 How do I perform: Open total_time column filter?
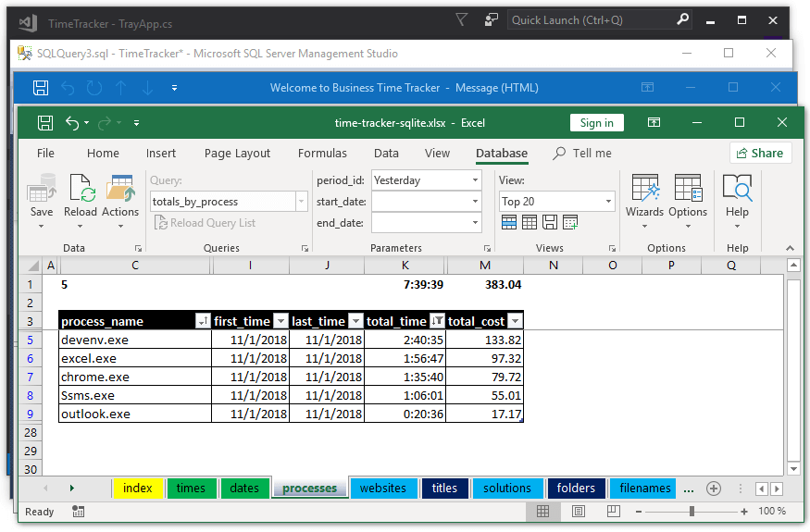(x=437, y=321)
